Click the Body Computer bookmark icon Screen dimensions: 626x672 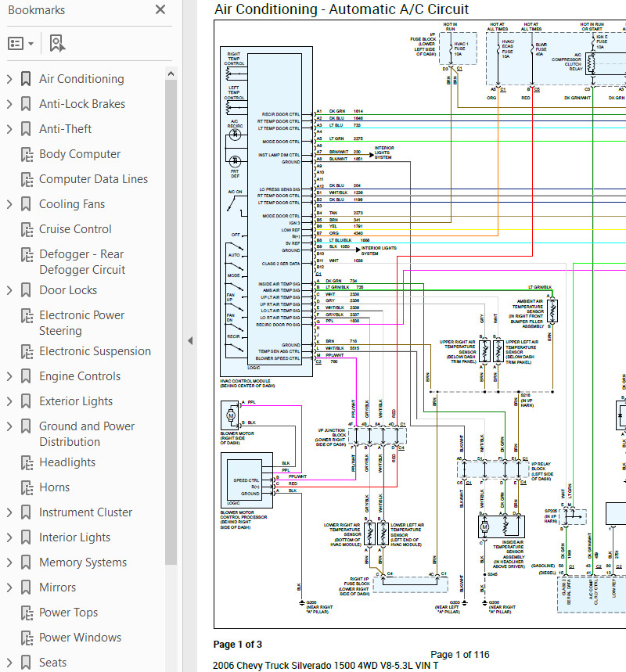[x=27, y=155]
